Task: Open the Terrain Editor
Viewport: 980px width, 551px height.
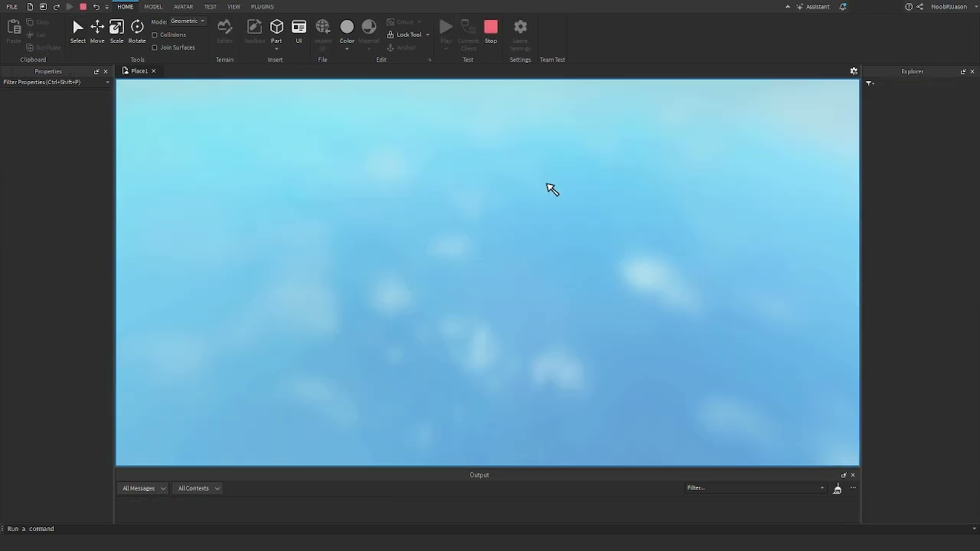Action: click(224, 31)
